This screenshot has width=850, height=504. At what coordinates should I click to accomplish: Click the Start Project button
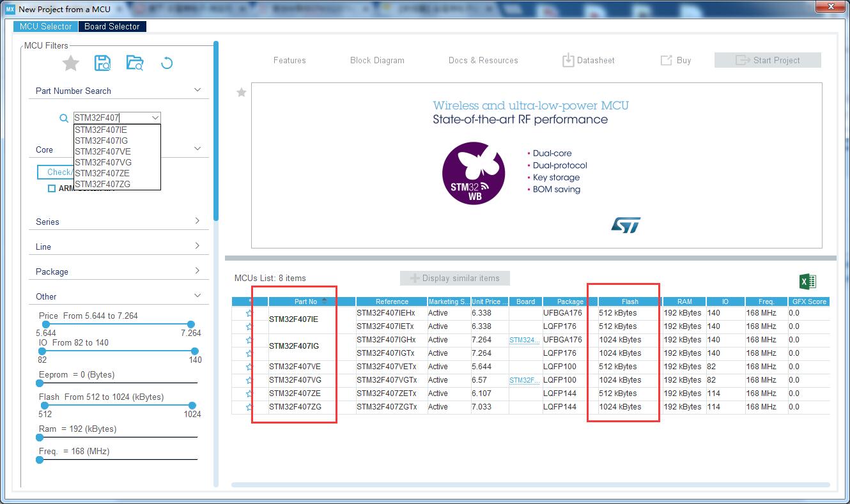pyautogui.click(x=768, y=60)
